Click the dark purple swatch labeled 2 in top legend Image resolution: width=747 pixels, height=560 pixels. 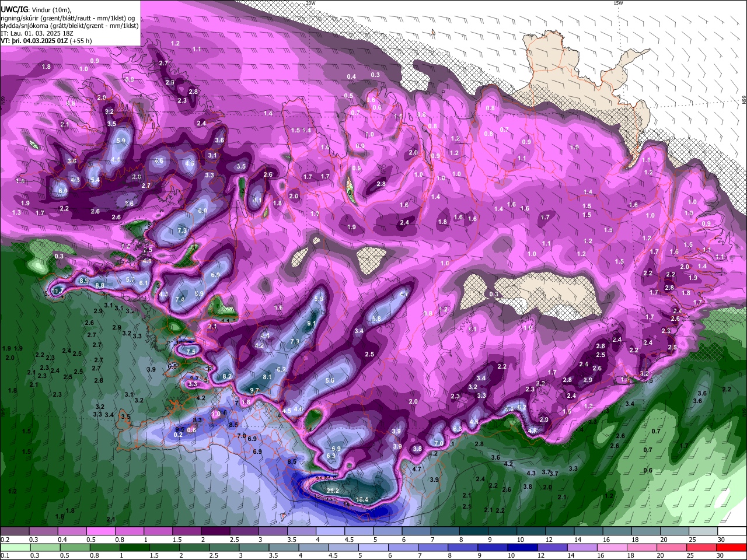(217, 531)
